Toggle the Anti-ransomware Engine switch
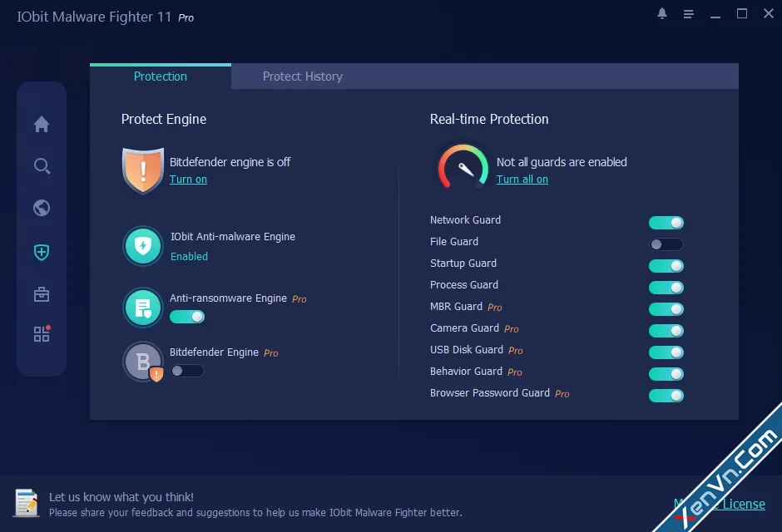Image resolution: width=782 pixels, height=532 pixels. [x=187, y=317]
